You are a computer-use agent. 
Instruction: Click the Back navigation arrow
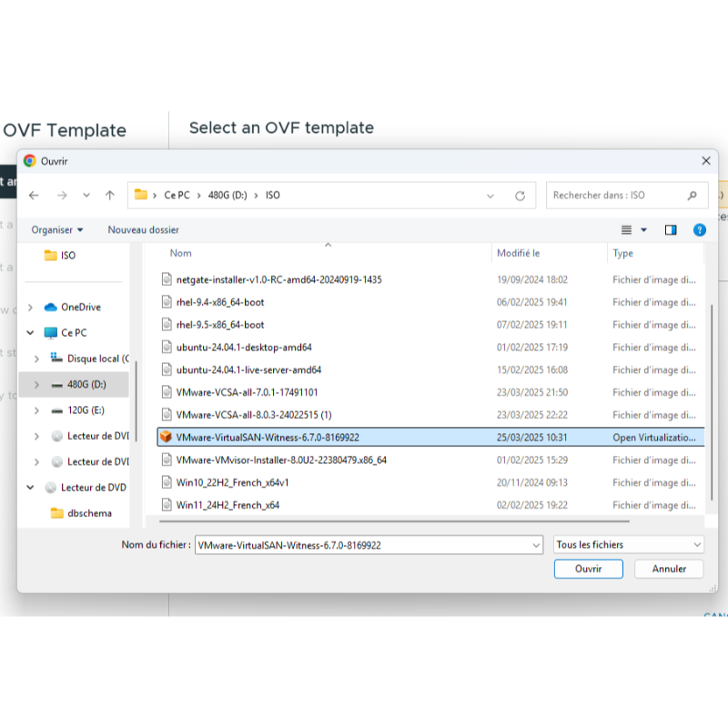click(34, 196)
